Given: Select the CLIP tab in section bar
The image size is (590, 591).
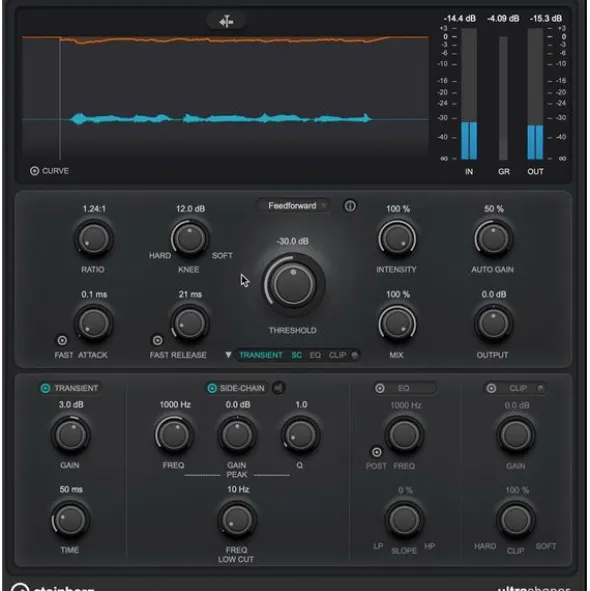Looking at the screenshot, I should point(338,355).
